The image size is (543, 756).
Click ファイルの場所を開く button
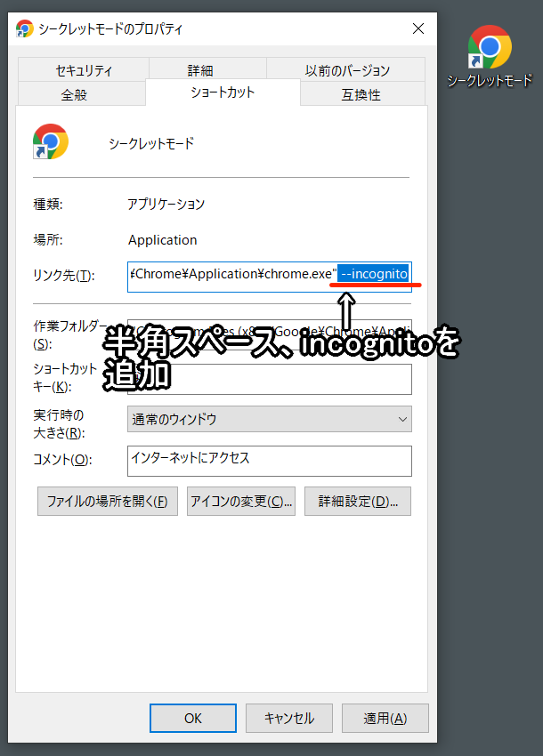click(x=108, y=502)
